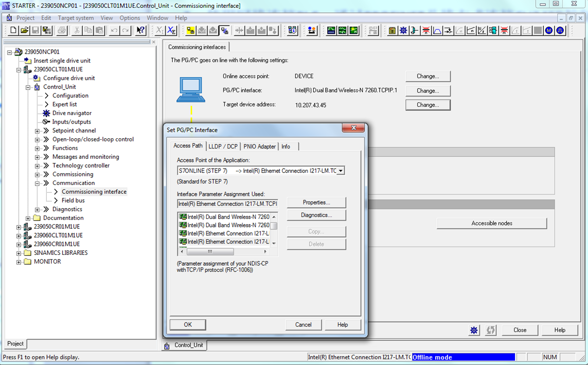Click the blue X-E toolbar icon
The width and height of the screenshot is (588, 365).
tap(171, 30)
